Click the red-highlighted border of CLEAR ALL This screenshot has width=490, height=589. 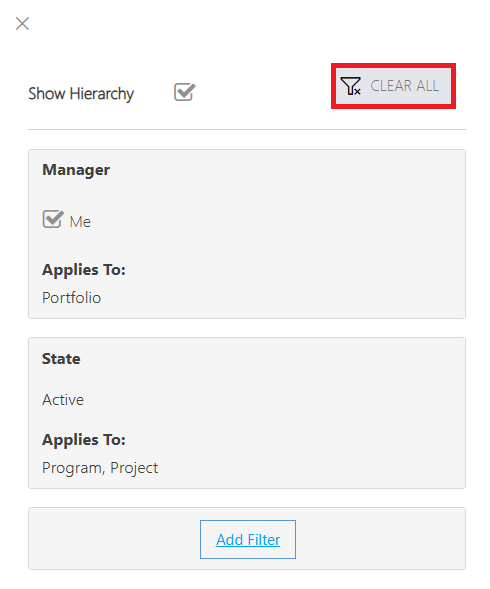pyautogui.click(x=393, y=65)
